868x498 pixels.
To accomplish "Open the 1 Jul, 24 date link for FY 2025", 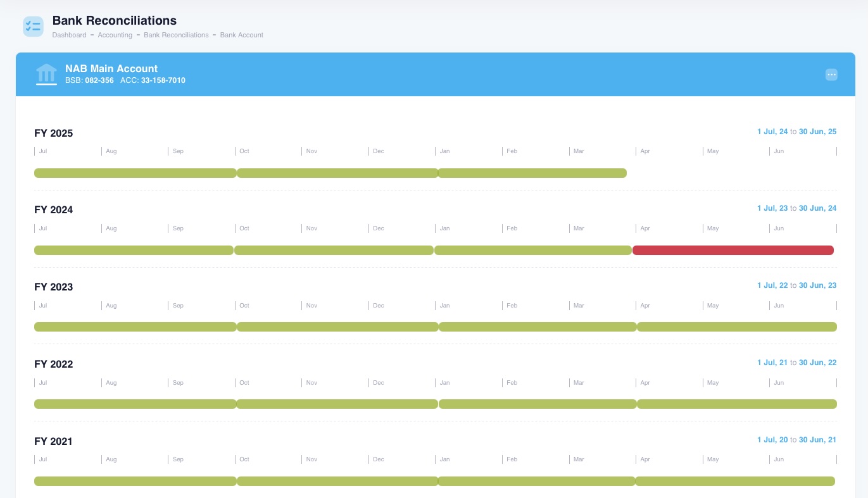I will (772, 131).
